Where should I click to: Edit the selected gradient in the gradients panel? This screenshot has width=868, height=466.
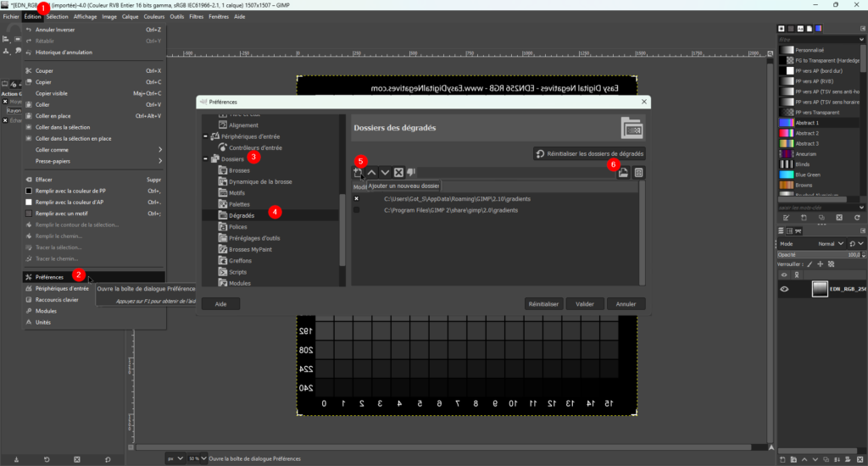point(786,218)
